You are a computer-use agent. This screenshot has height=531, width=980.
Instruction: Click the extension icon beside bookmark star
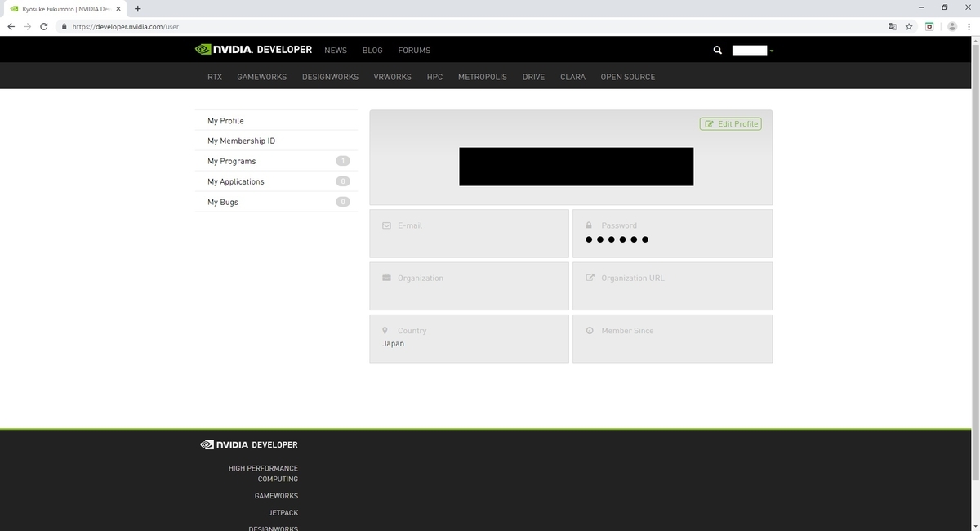click(x=929, y=26)
